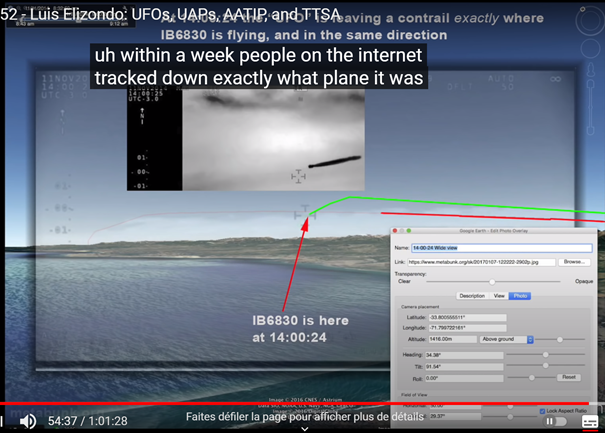Click the chevron below 'Faites défiler la page'

304,429
